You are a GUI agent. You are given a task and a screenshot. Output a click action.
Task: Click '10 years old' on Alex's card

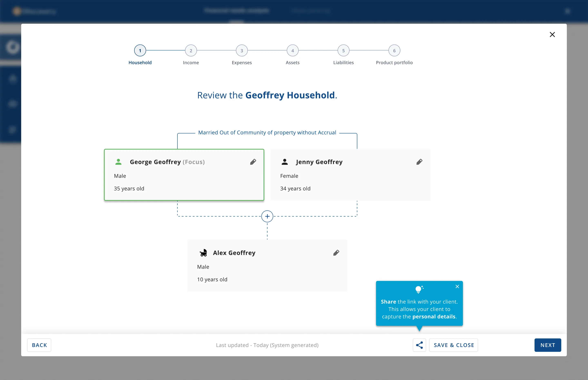click(x=212, y=279)
